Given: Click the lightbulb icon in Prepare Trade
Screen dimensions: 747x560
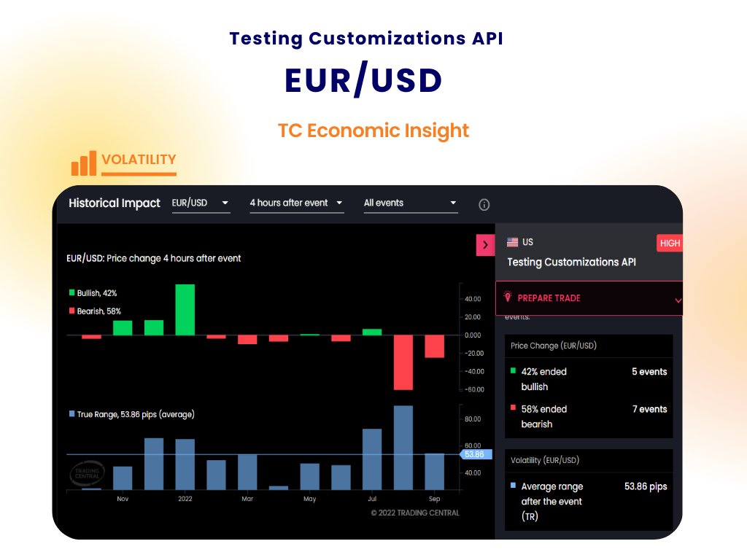Looking at the screenshot, I should coord(508,297).
